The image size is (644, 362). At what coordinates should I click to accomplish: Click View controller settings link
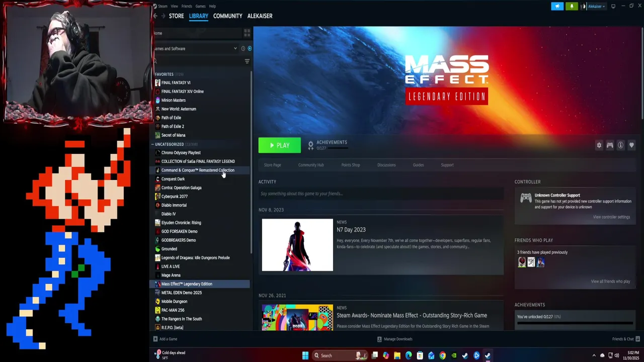pyautogui.click(x=611, y=217)
